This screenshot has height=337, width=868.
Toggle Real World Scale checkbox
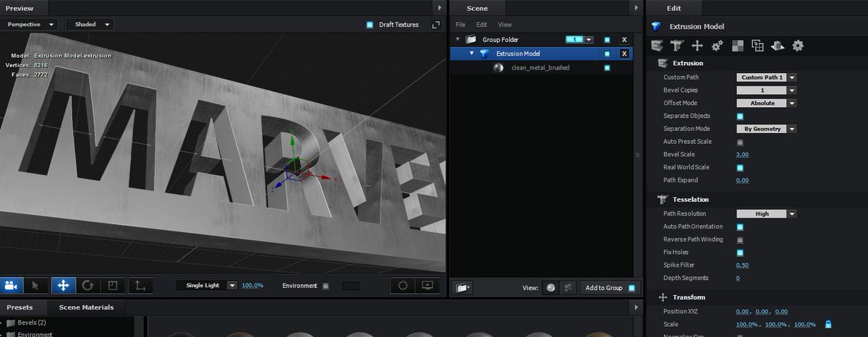tap(740, 168)
